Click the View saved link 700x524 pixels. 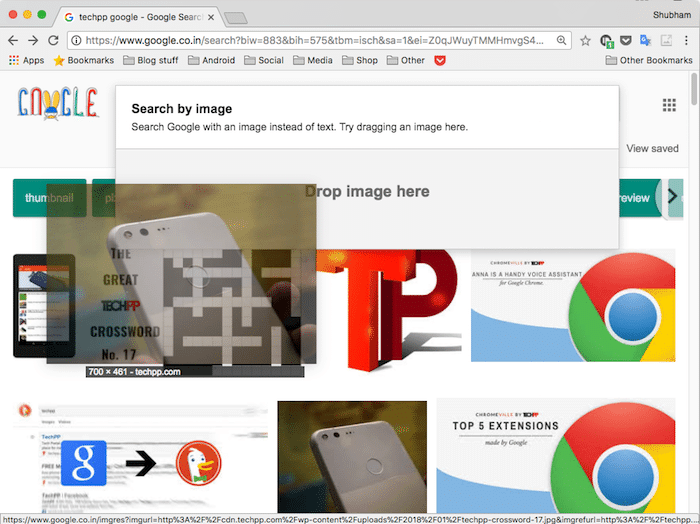coord(652,149)
